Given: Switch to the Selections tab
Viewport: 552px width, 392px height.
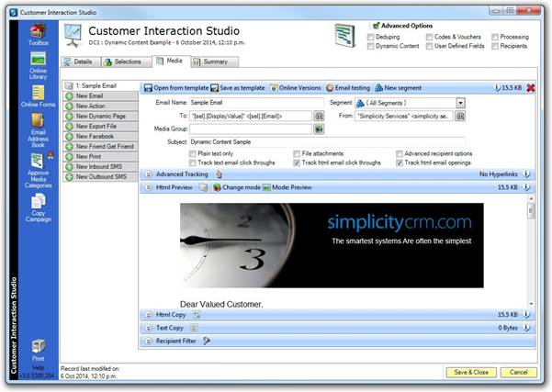Looking at the screenshot, I should [127, 62].
